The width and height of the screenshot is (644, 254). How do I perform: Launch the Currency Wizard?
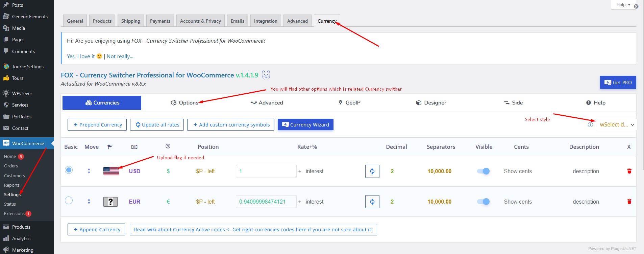[305, 124]
